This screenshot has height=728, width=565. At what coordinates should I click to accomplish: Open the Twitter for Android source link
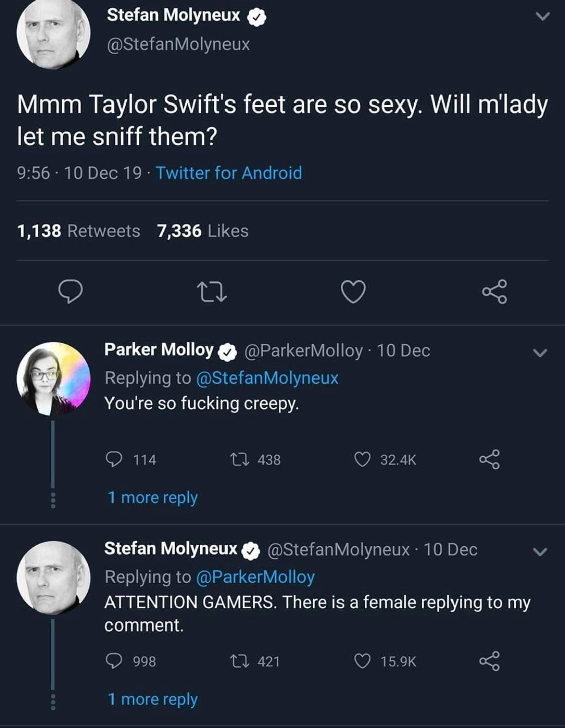pos(229,173)
